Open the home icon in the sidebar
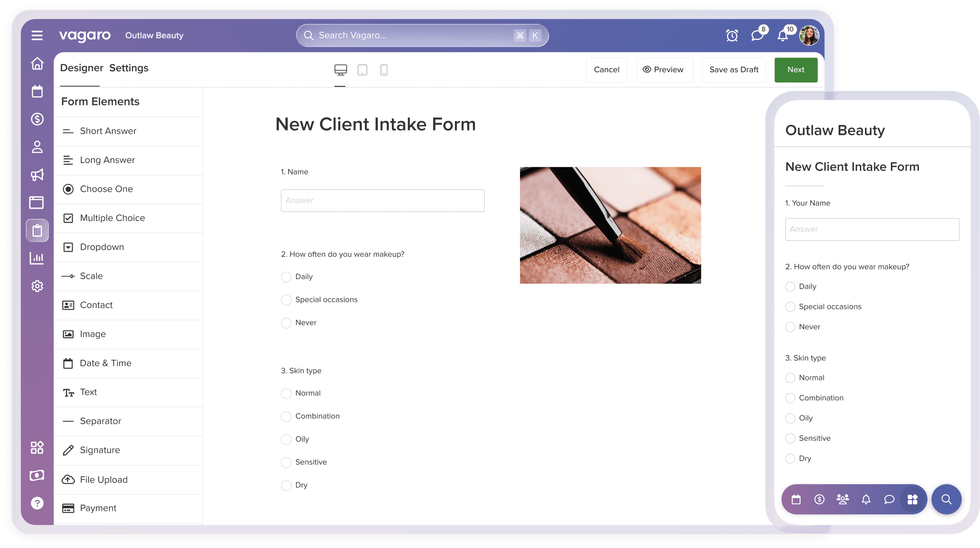This screenshot has height=548, width=980. (37, 63)
